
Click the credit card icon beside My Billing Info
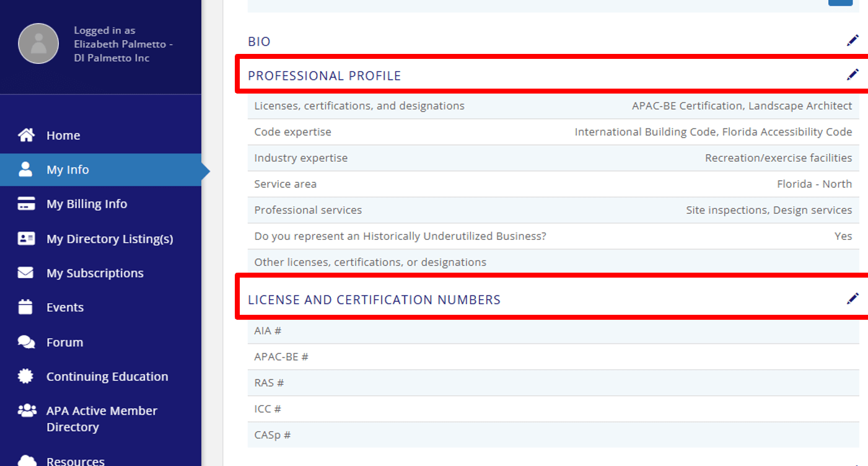pyautogui.click(x=26, y=203)
